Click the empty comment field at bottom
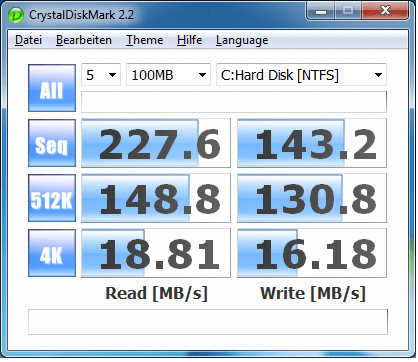This screenshot has height=362, width=418. pos(208,322)
